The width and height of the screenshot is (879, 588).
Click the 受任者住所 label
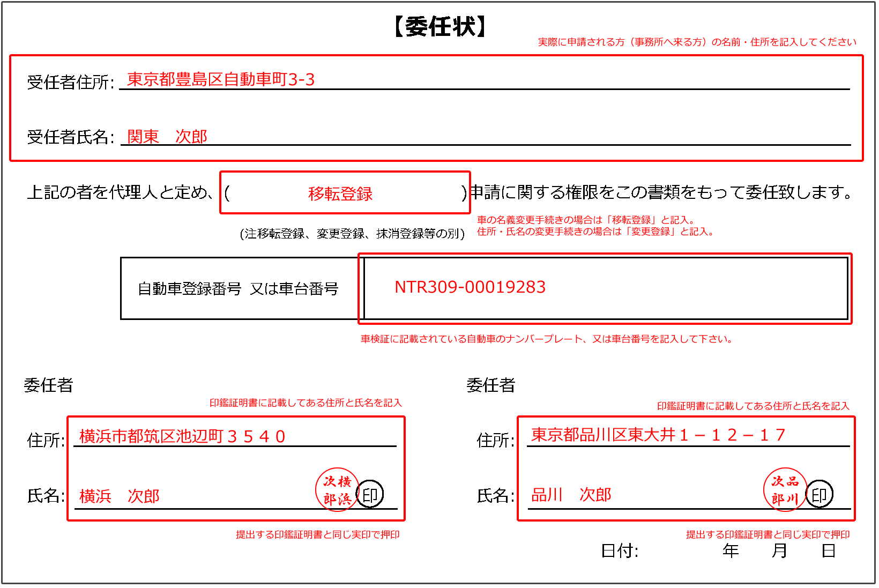click(71, 82)
